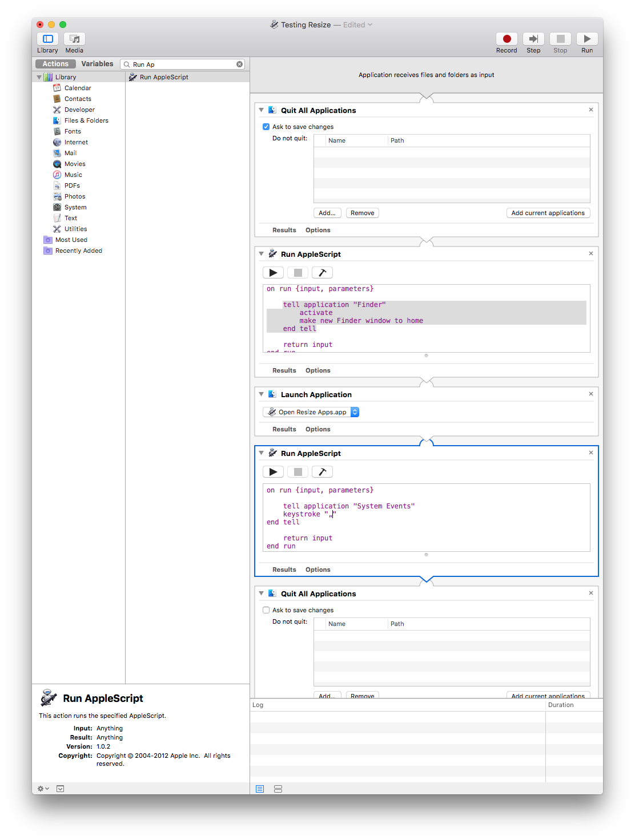Show log list view at bottom
635x840 pixels.
coord(260,789)
